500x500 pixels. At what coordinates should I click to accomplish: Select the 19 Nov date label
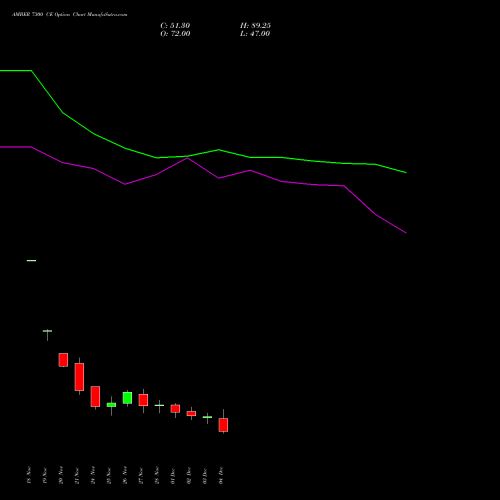click(x=45, y=475)
